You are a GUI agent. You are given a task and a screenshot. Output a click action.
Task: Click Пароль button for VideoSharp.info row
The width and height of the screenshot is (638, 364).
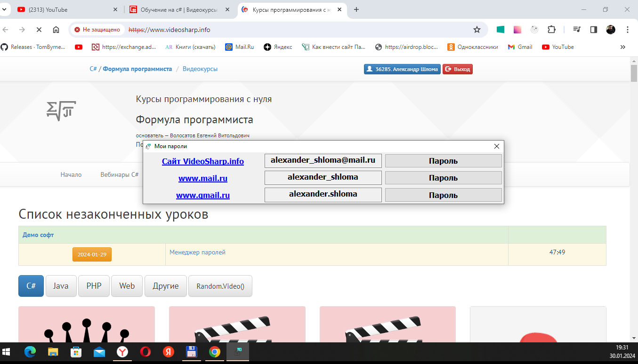444,161
